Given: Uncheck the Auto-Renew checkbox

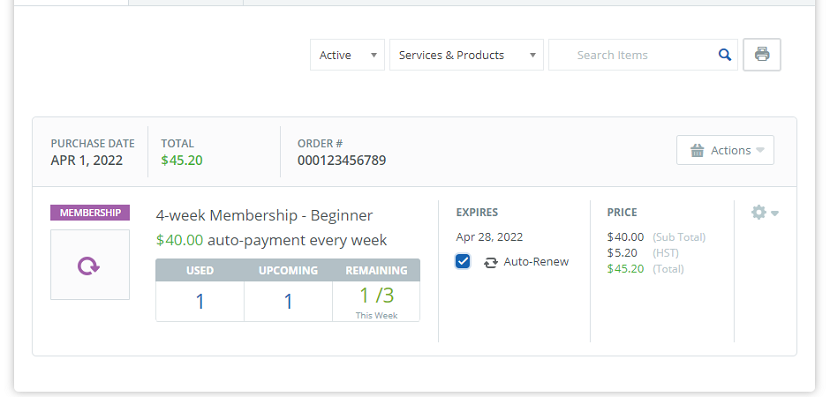Looking at the screenshot, I should 463,261.
